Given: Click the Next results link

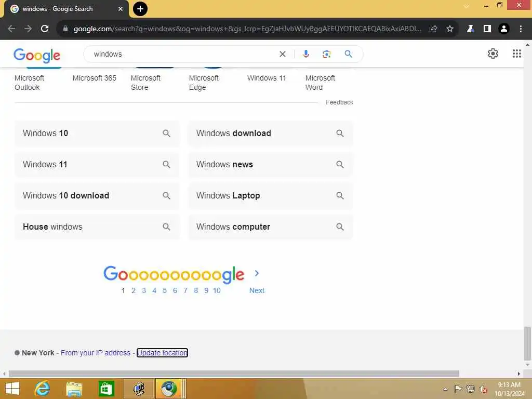Looking at the screenshot, I should (257, 291).
